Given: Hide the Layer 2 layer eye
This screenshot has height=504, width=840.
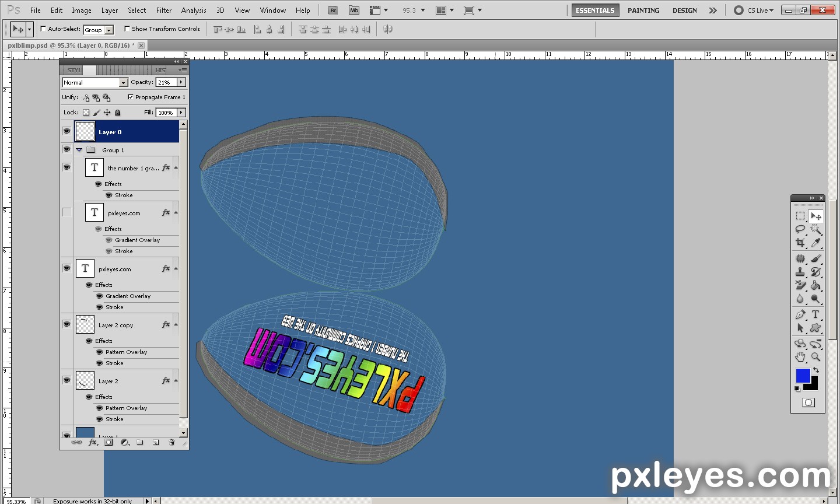Looking at the screenshot, I should 66,380.
